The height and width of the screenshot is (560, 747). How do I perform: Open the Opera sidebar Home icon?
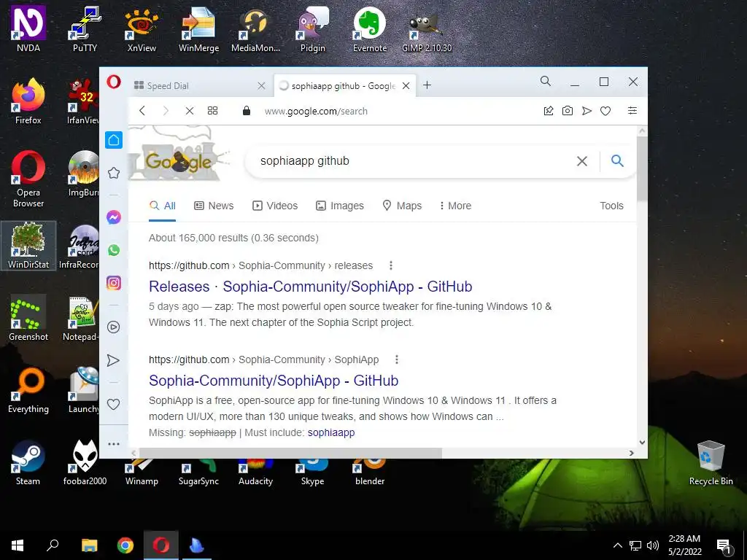(x=114, y=140)
